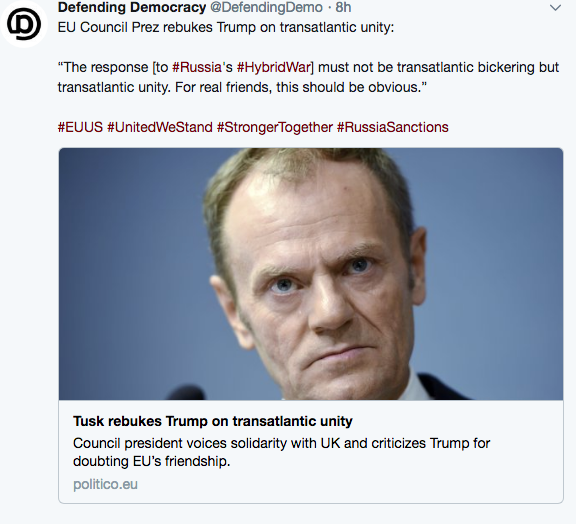Image resolution: width=576 pixels, height=524 pixels.
Task: Open headline Tusk rebukes Trump on transatlantic unity
Action: tap(213, 421)
